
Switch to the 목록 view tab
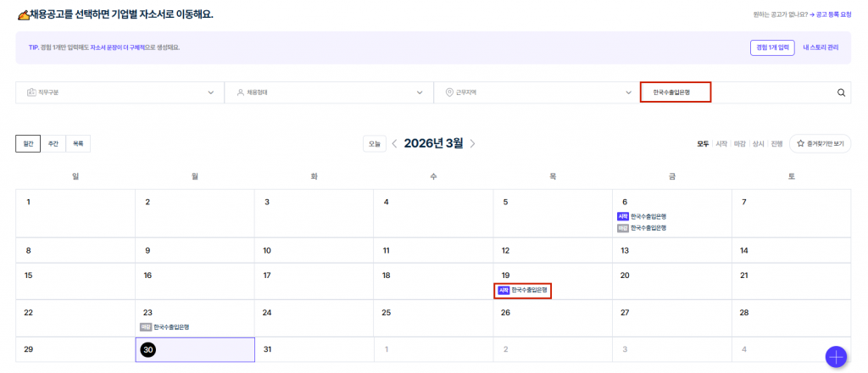tap(77, 143)
